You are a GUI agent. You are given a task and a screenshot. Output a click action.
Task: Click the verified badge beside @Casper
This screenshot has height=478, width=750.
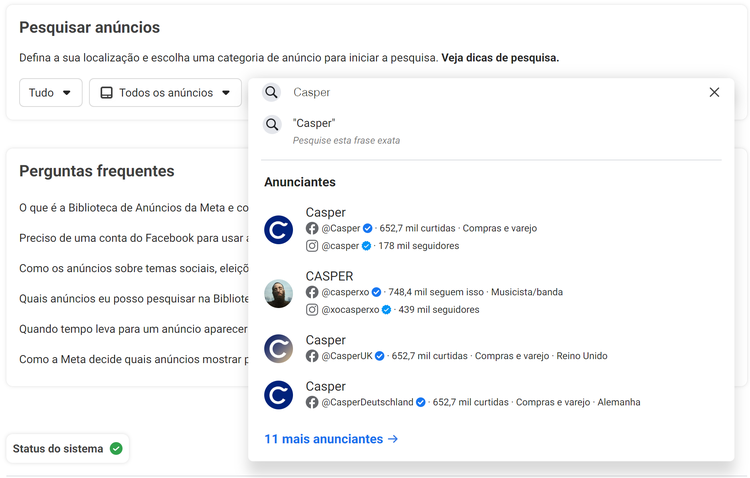coord(367,229)
